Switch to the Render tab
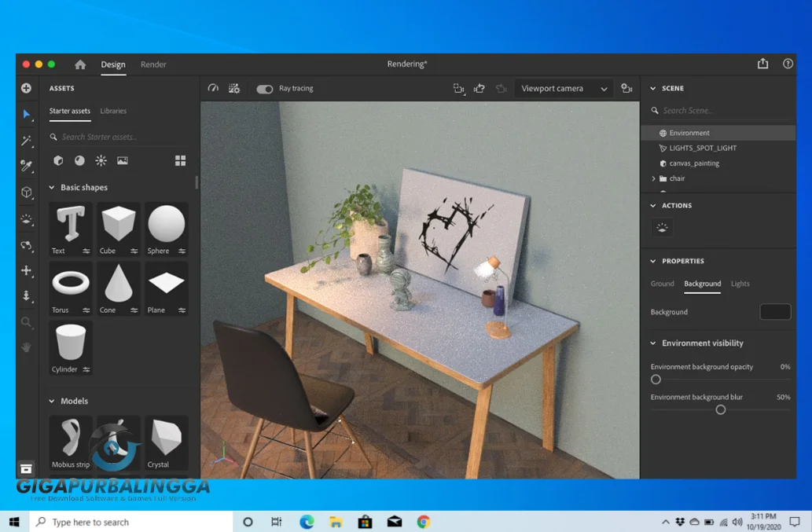The height and width of the screenshot is (532, 812). pos(153,64)
